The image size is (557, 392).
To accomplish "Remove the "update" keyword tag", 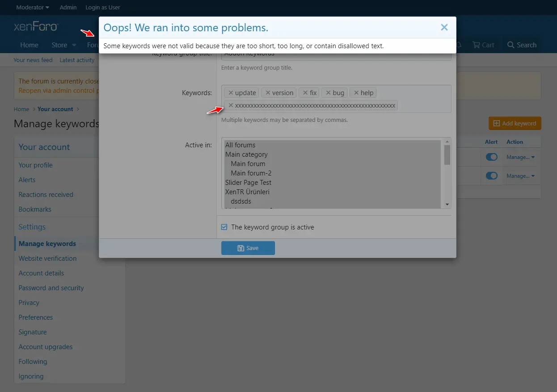I will point(231,93).
